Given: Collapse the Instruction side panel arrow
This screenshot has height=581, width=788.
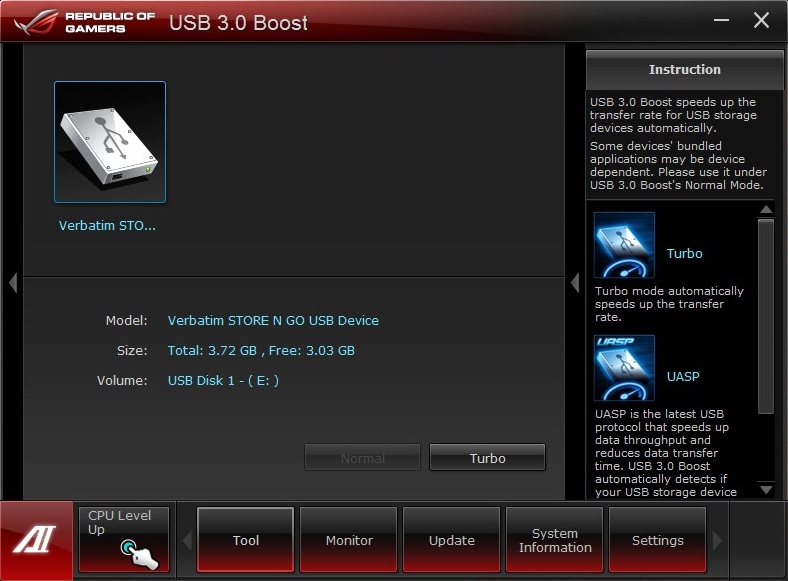Looking at the screenshot, I should tap(575, 282).
